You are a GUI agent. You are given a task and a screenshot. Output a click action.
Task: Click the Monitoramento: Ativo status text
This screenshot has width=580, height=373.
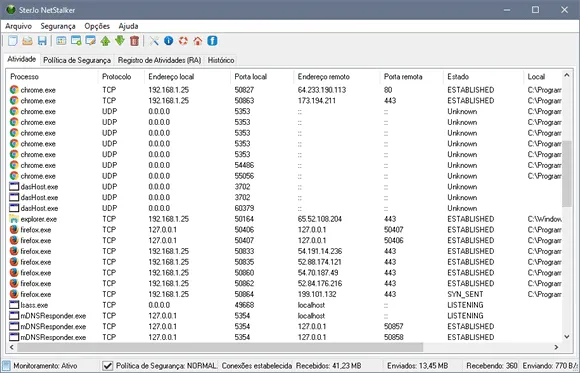click(x=45, y=366)
